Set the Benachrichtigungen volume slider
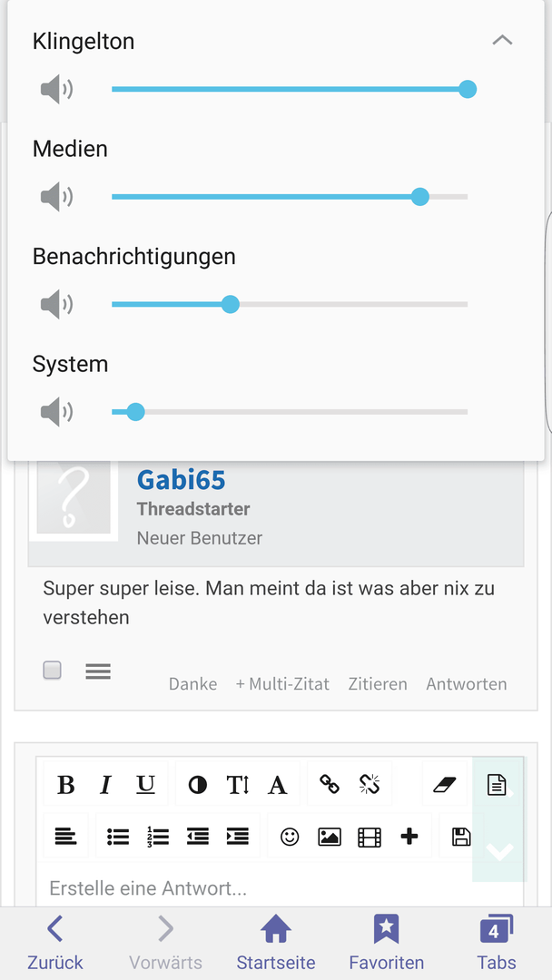552x980 pixels. 290,304
